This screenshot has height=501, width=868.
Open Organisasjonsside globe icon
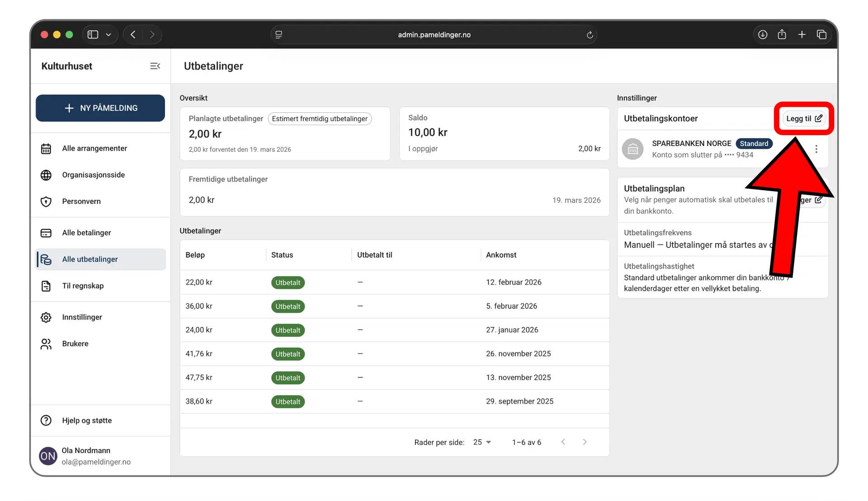click(46, 175)
